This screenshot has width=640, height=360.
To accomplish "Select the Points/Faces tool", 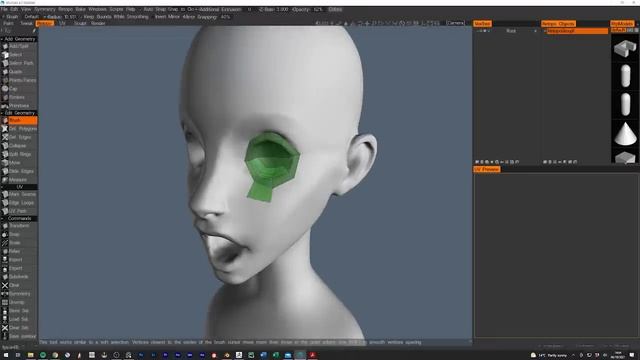I will pos(19,80).
